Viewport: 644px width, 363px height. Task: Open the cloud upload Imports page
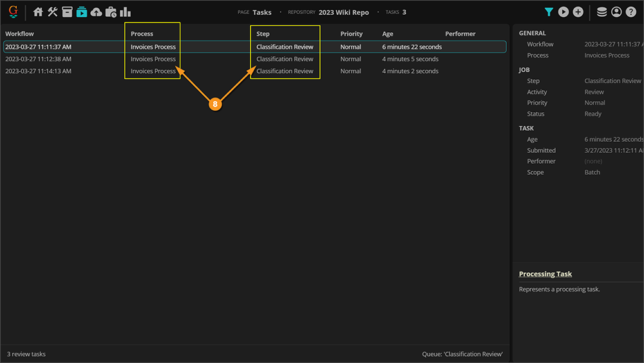click(x=96, y=12)
